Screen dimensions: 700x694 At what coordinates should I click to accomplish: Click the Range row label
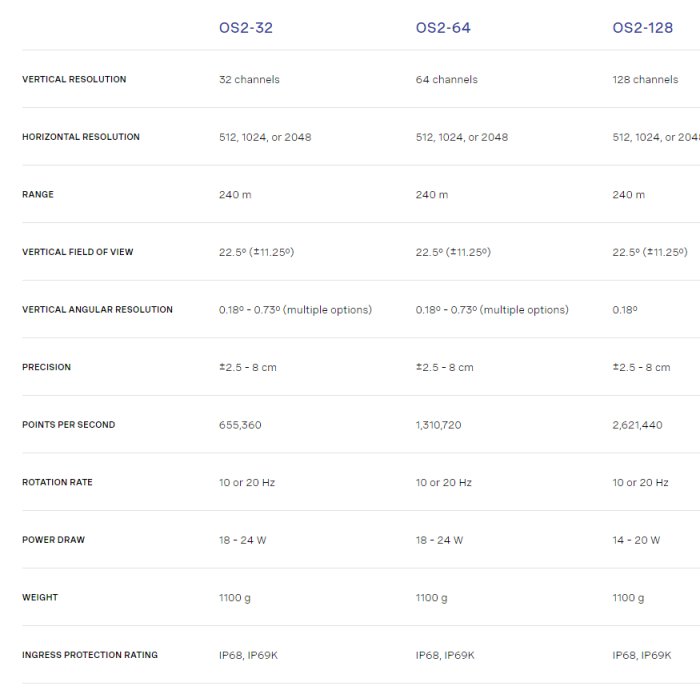[38, 195]
